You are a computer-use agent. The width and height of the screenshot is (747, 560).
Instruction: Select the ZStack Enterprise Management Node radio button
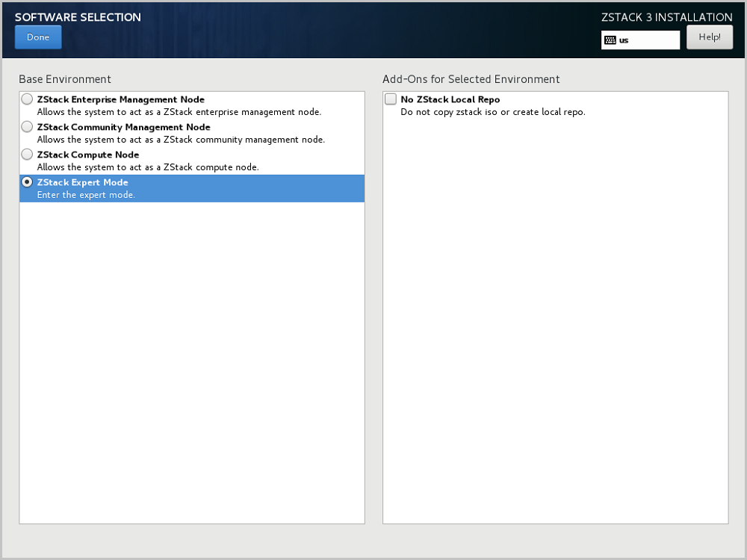click(x=28, y=99)
